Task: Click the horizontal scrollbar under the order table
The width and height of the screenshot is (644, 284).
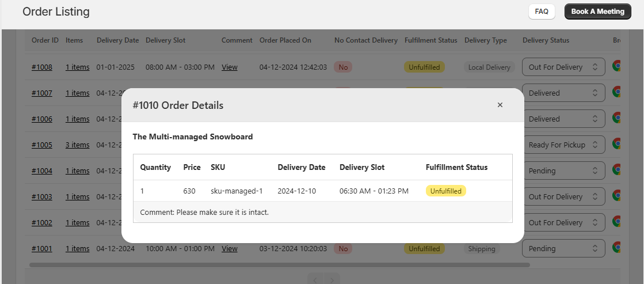Action: 279,265
